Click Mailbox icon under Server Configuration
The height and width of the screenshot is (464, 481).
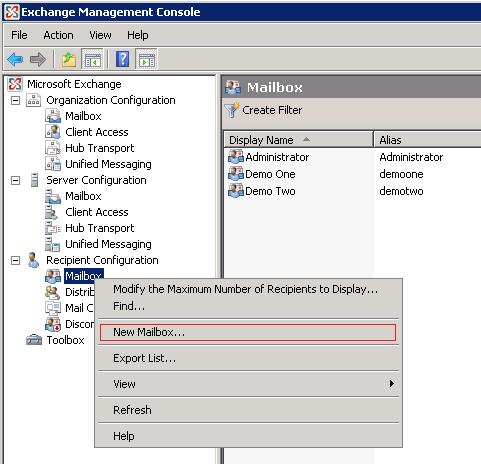pyautogui.click(x=53, y=196)
